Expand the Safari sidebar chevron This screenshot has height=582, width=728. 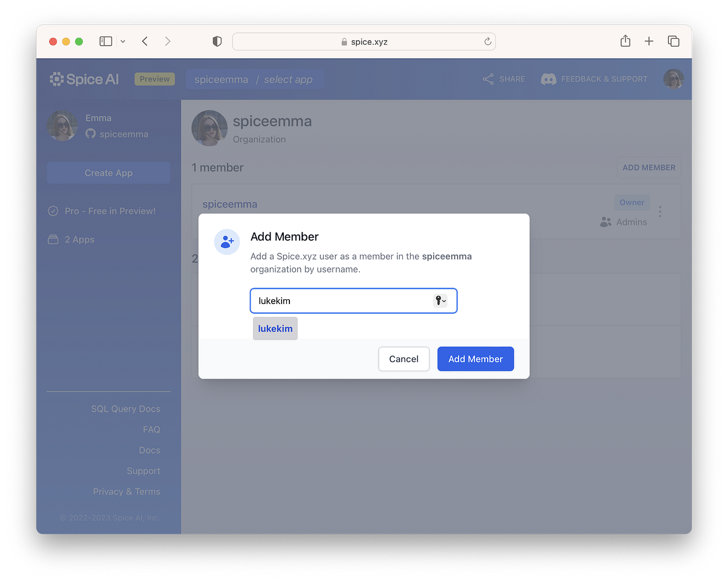coord(123,41)
